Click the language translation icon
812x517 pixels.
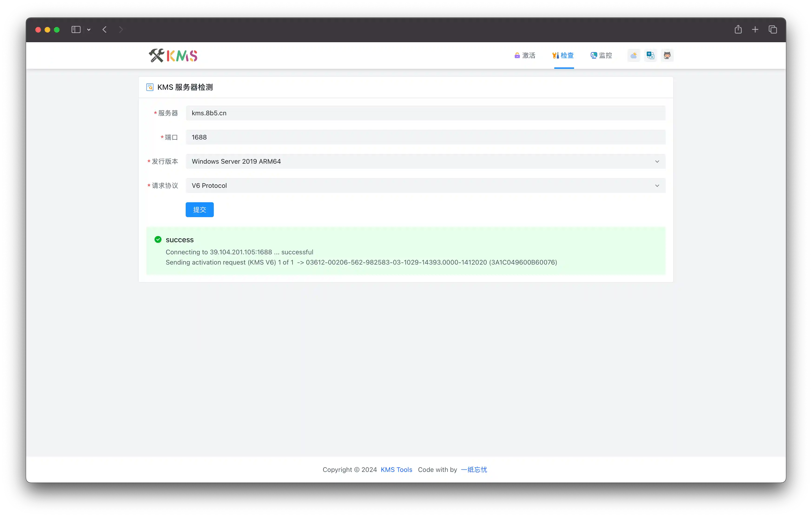click(x=650, y=55)
